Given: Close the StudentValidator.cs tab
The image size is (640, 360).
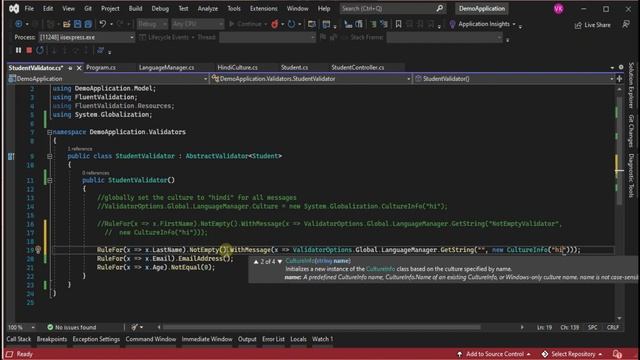Looking at the screenshot, I should (79, 68).
